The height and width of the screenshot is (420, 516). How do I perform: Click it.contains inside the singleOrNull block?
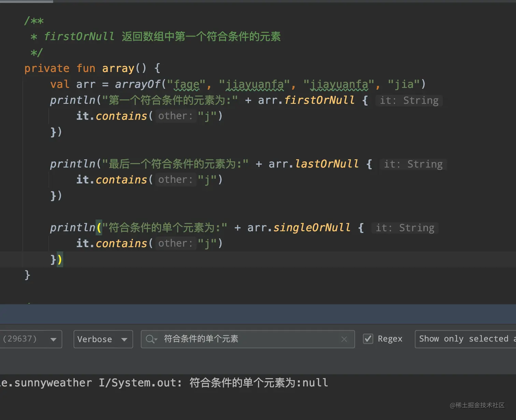(x=112, y=243)
